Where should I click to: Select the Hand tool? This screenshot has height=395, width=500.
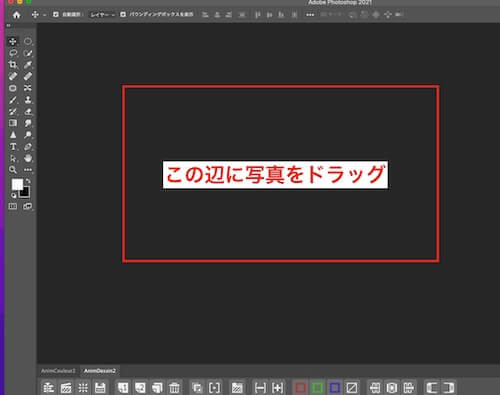point(28,158)
